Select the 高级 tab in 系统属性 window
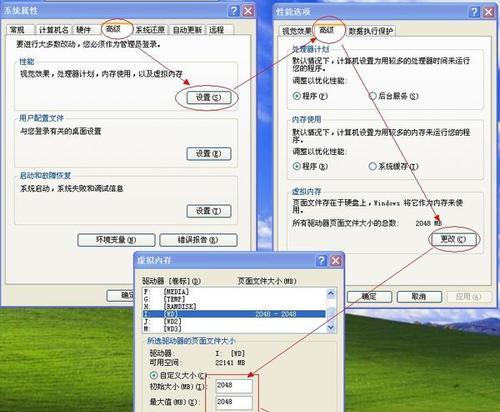The image size is (500, 412). point(114,29)
